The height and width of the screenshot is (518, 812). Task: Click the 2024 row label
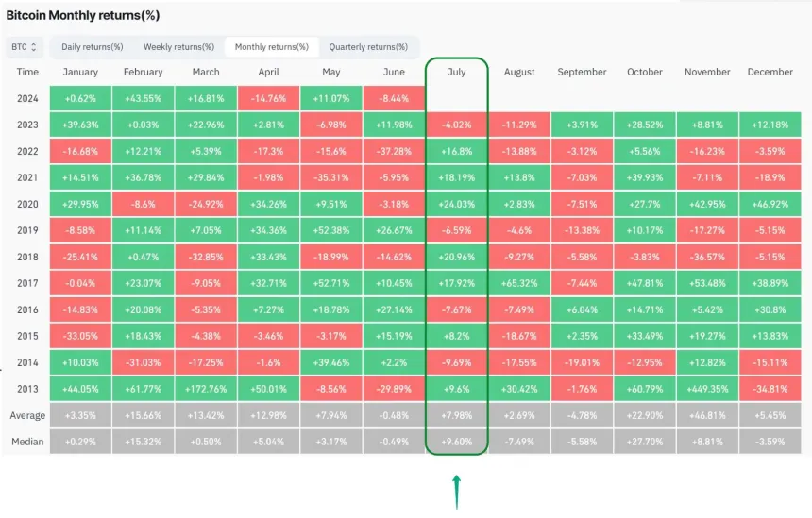pos(27,98)
